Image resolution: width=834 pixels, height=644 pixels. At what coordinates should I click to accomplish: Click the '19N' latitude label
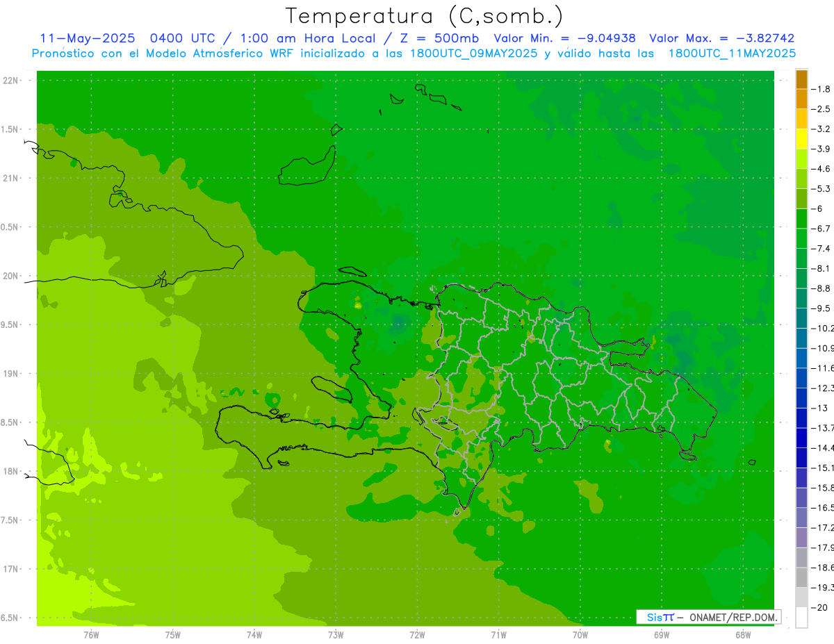point(10,374)
